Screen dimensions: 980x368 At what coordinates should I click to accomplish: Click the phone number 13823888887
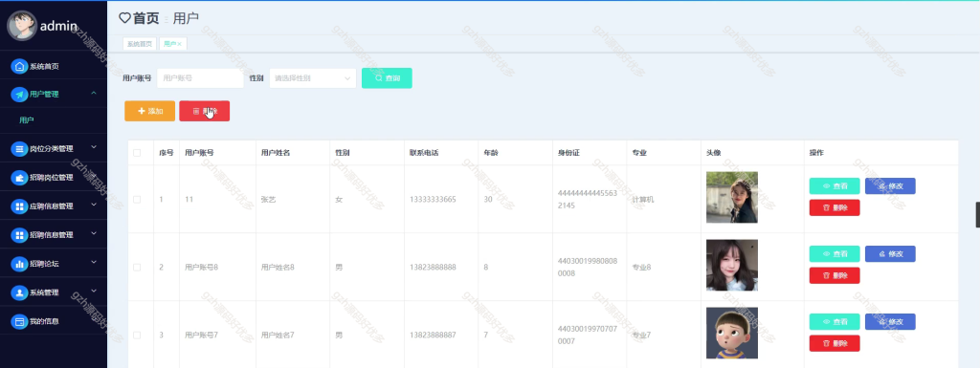433,335
